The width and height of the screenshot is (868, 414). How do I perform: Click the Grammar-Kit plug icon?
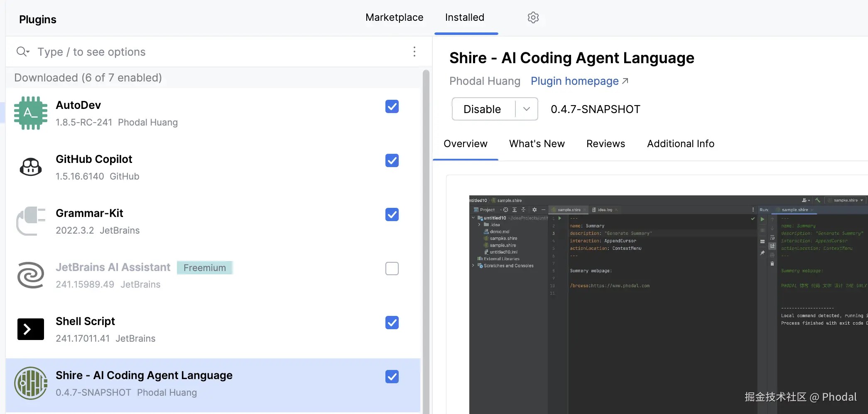point(31,221)
